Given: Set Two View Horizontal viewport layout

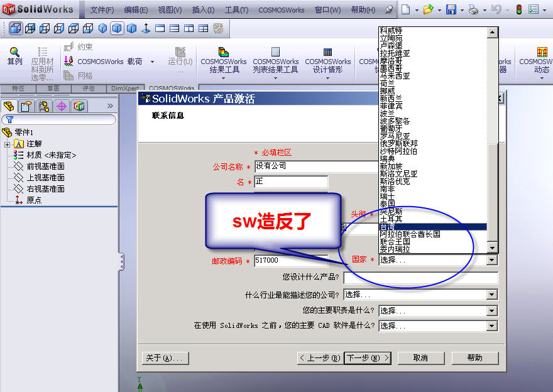Looking at the screenshot, I should point(174,28).
